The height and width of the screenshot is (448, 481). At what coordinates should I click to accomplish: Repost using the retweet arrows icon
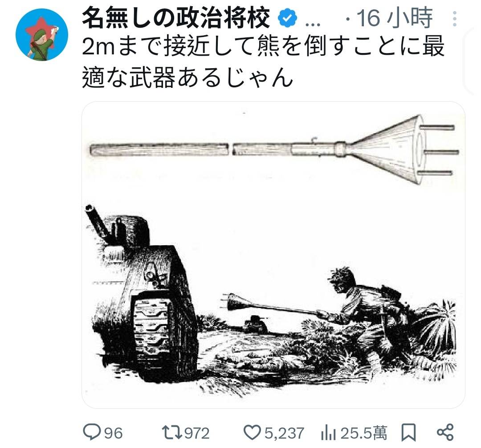coord(172,433)
